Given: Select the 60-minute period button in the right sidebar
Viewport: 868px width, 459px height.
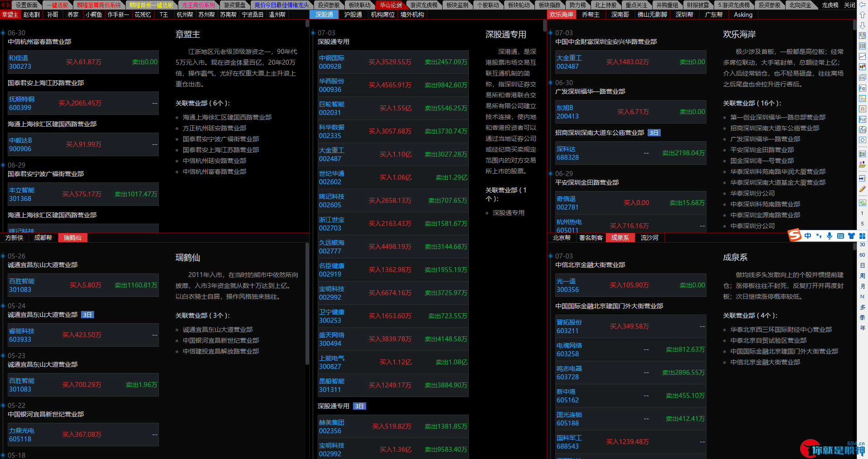Looking at the screenshot, I should [x=862, y=255].
